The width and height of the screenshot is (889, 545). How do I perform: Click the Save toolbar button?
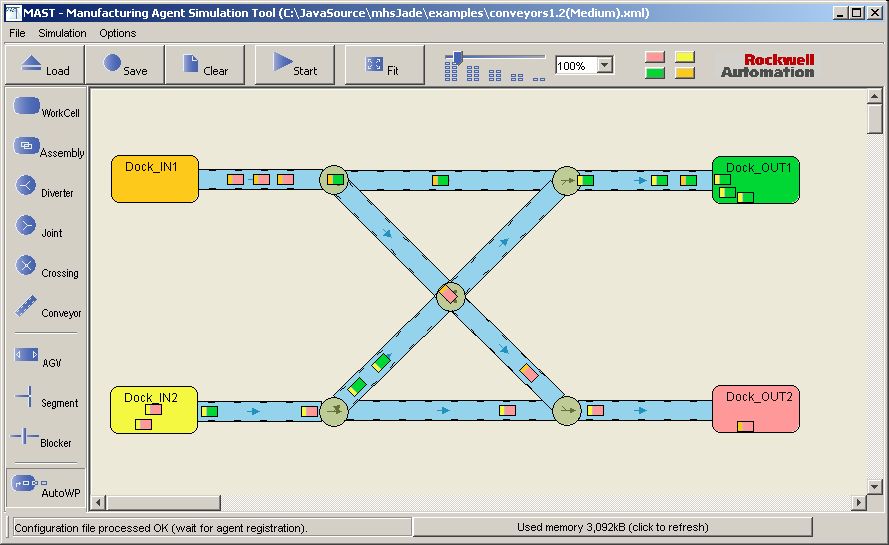click(x=125, y=65)
